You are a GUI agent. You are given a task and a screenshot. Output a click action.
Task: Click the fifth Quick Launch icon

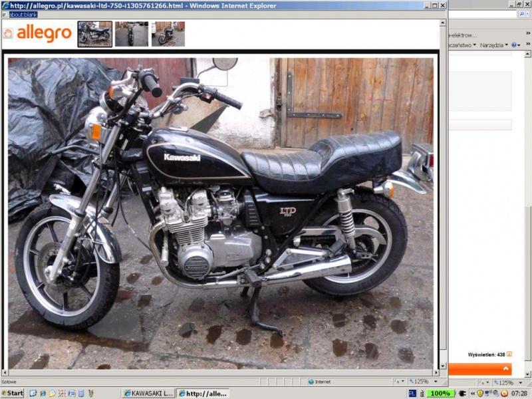(x=72, y=394)
